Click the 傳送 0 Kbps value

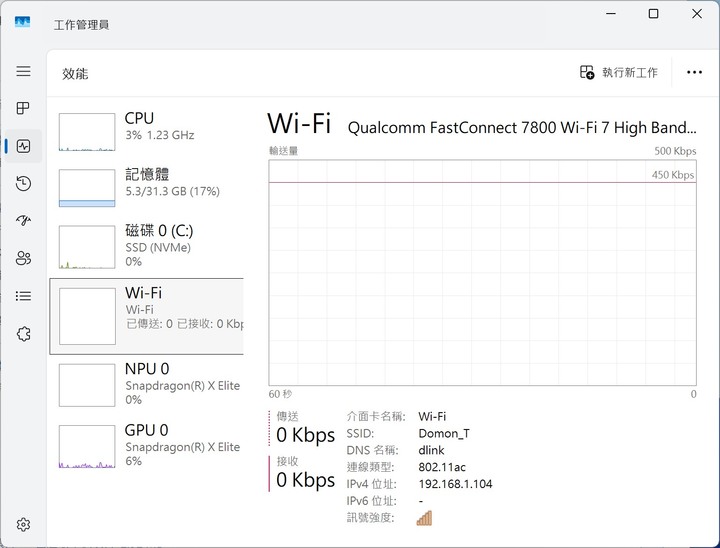tap(305, 435)
